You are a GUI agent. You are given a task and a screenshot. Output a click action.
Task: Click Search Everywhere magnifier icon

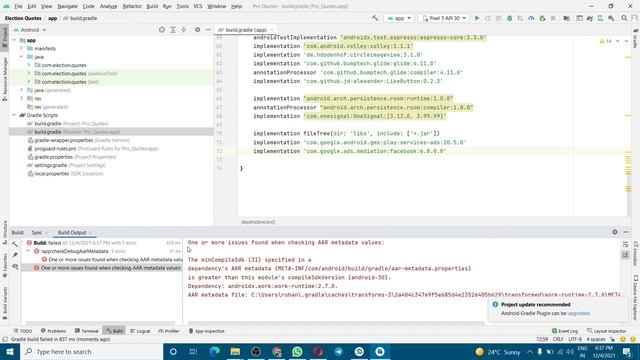point(624,18)
